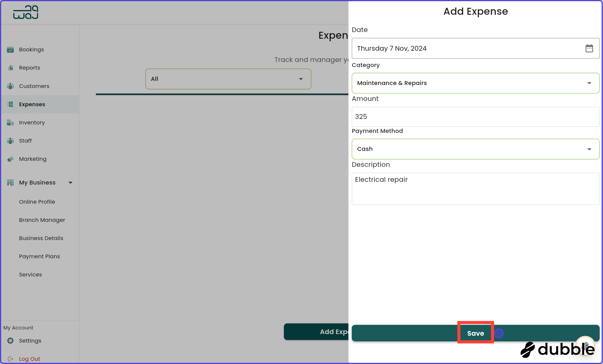Select the Reports sidebar icon
The image size is (603, 364).
[10, 68]
